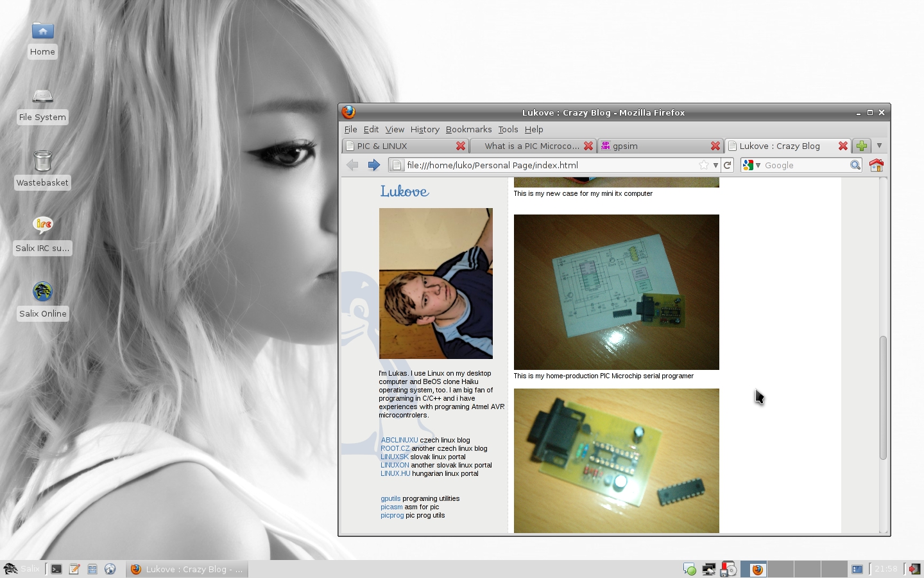Viewport: 924px width, 578px height.
Task: Click the search magnifier icon
Action: (x=855, y=165)
